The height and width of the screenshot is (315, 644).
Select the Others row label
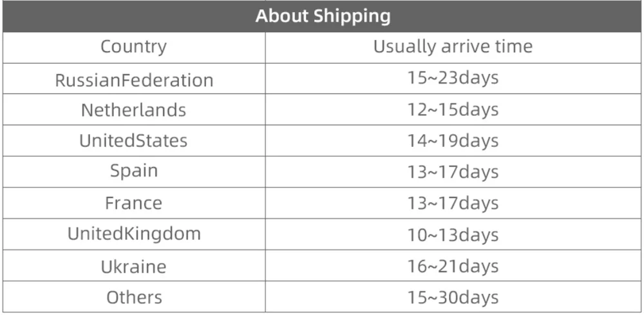tap(135, 298)
